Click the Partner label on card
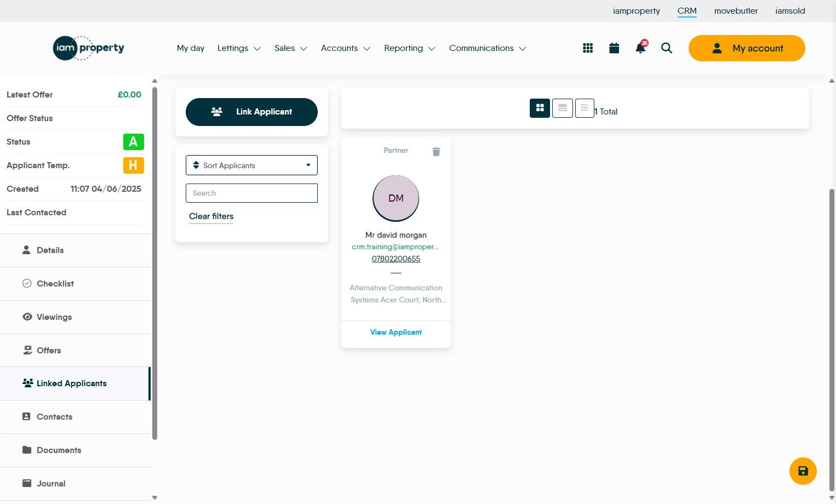The width and height of the screenshot is (836, 504). click(x=396, y=151)
